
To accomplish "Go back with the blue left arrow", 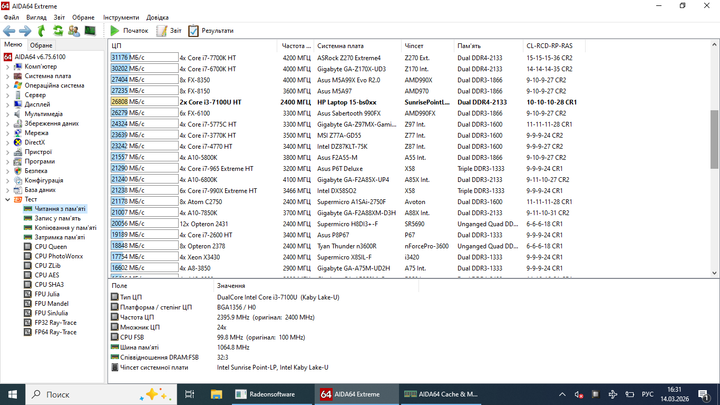I will (9, 31).
